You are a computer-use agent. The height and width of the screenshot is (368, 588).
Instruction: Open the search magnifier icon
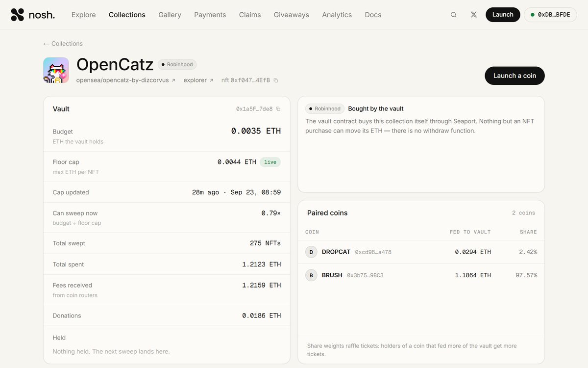point(454,15)
